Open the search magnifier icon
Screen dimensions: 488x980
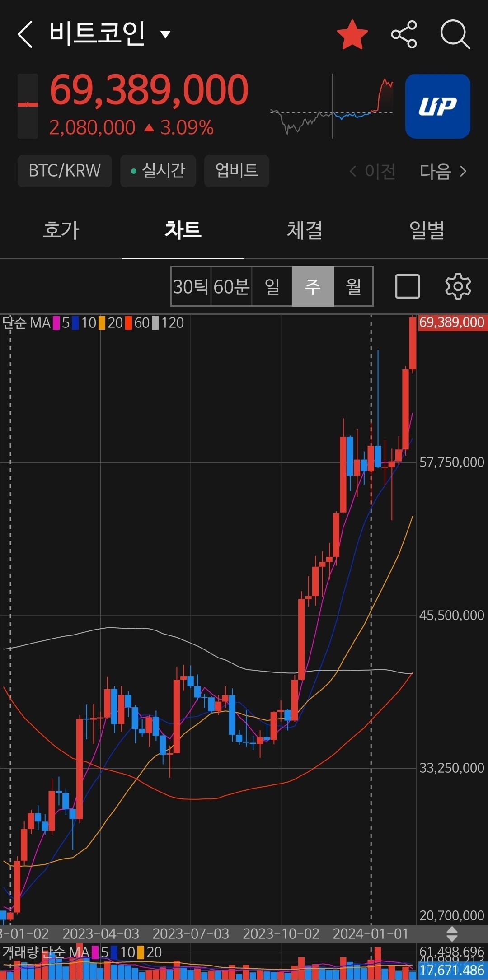pos(455,34)
